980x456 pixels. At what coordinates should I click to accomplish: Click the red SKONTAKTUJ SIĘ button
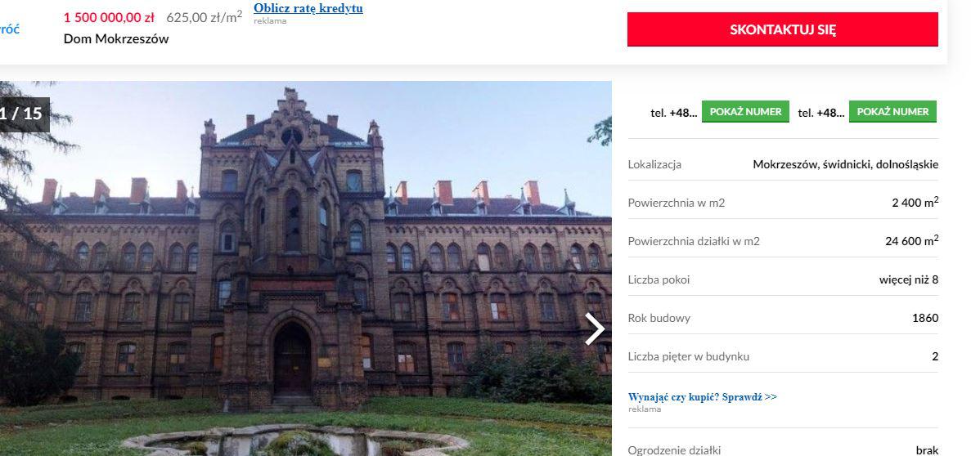[x=783, y=29]
